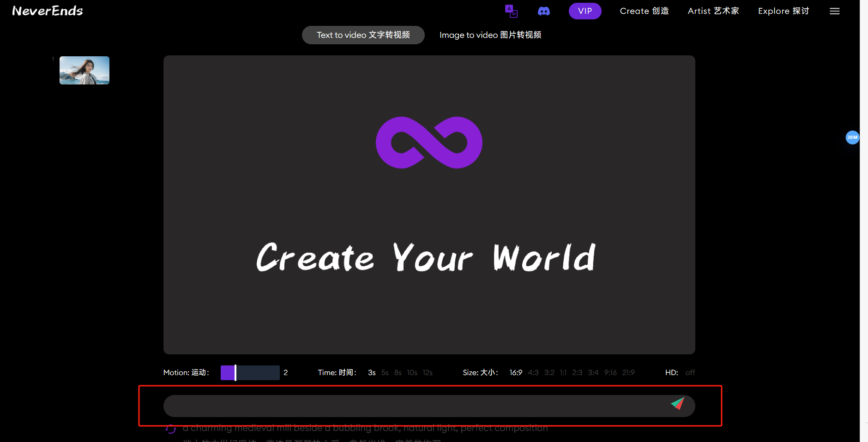Click the blue 38M floating badge
This screenshot has width=868, height=442.
(x=852, y=137)
